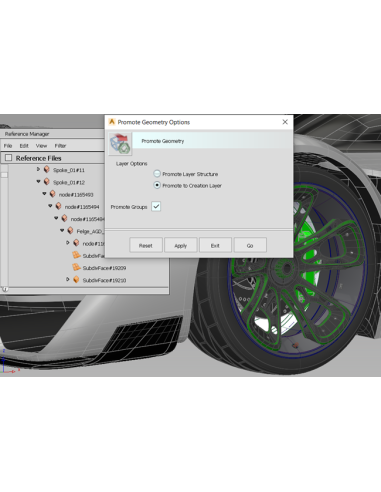The image size is (381, 492).
Task: Click the node#1165493 cube icon
Action: click(53, 194)
